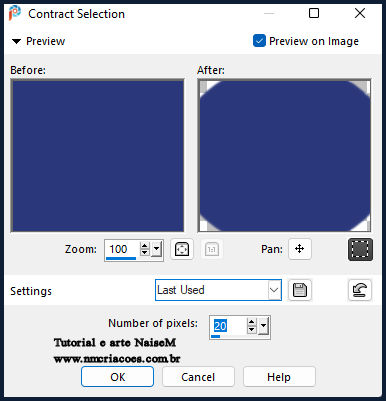Open the Number of pixels slider dropdown
This screenshot has width=386, height=401.
[x=263, y=325]
